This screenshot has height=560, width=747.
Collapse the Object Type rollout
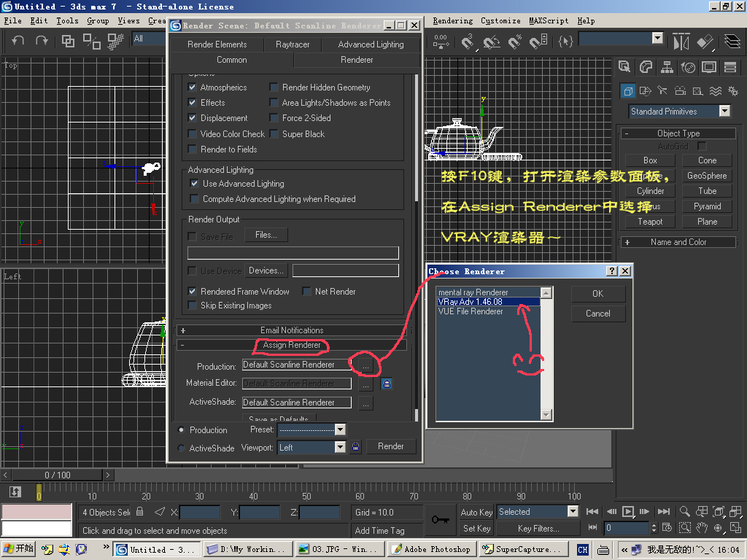678,133
